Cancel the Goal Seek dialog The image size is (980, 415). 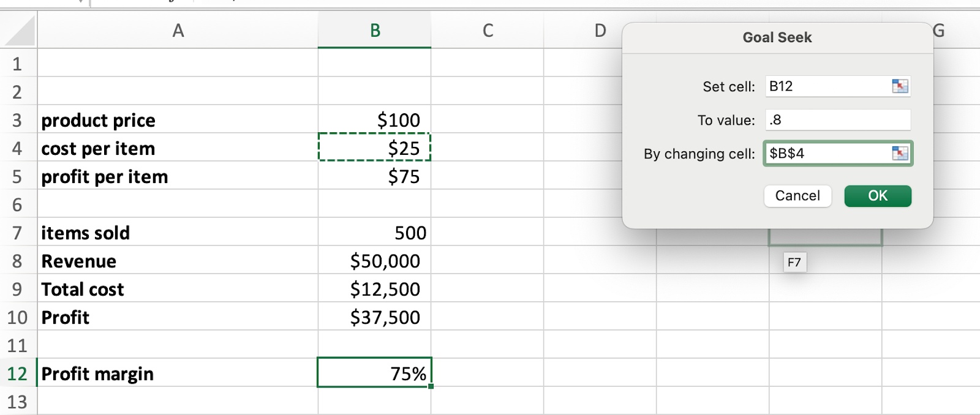797,196
